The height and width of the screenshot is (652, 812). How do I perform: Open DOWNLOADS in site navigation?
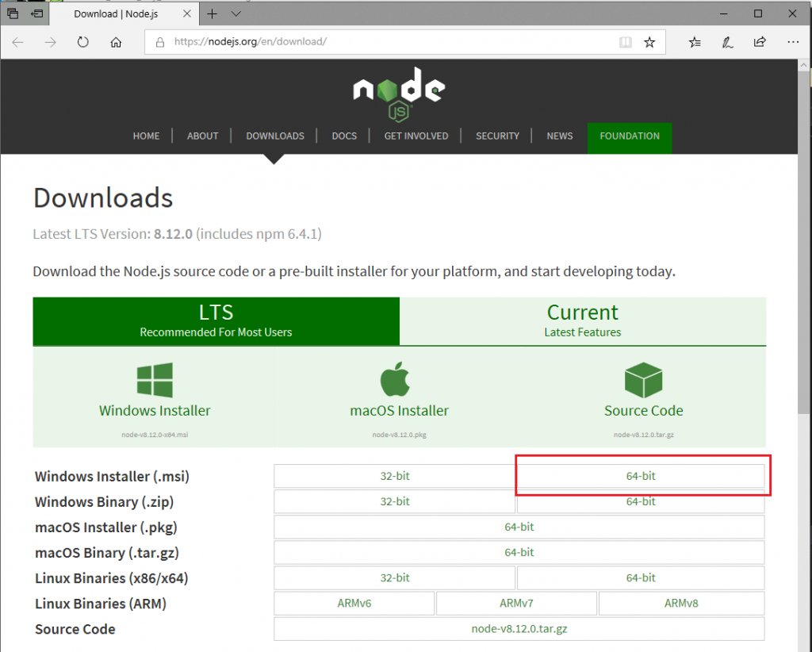point(275,136)
